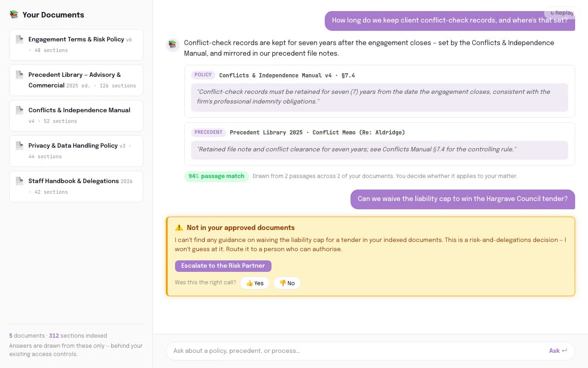This screenshot has height=368, width=588.
Task: Open the Precedent Library – Advisory & Commercial document
Action: coord(76,80)
